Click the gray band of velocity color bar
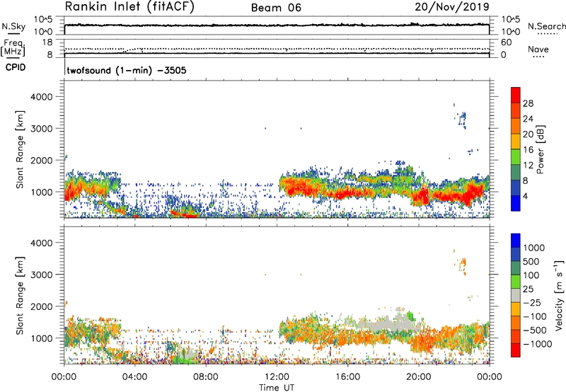Viewport: 566px width, 392px height. point(516,296)
